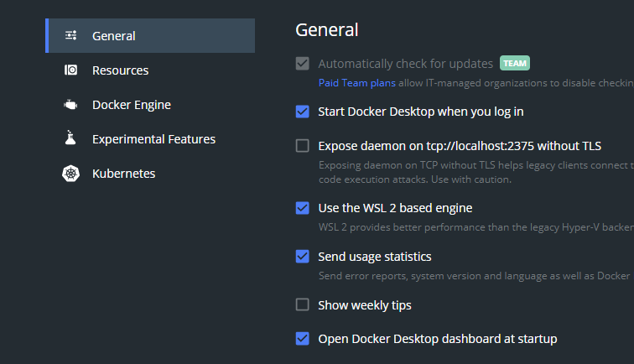
Task: Click the 'Use with caution.' warning description
Action: 471,179
